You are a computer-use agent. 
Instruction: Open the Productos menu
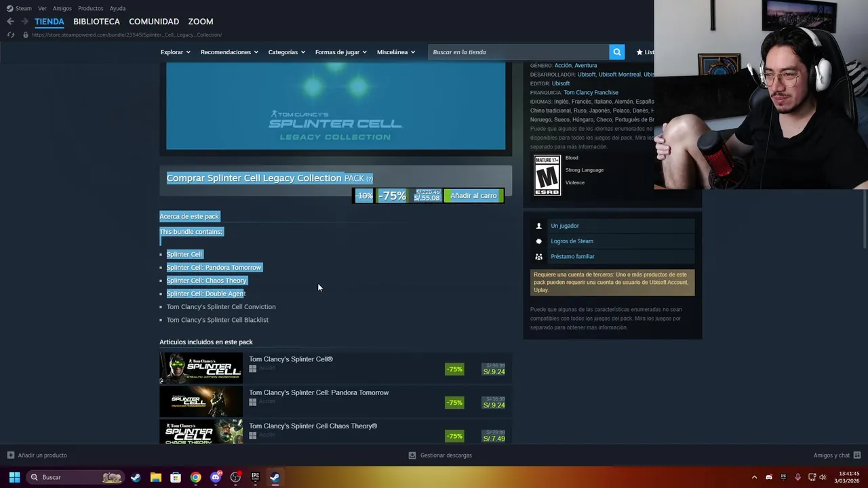coord(91,8)
